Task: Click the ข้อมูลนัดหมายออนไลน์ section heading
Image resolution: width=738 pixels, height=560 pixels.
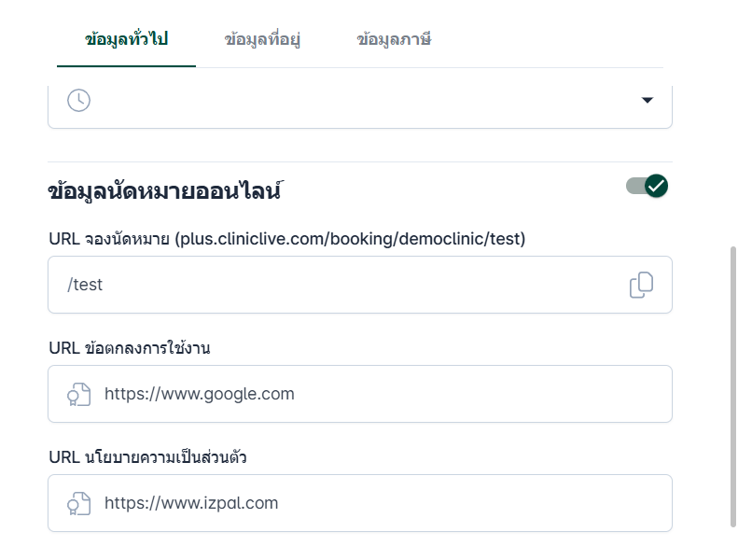Action: [x=164, y=191]
